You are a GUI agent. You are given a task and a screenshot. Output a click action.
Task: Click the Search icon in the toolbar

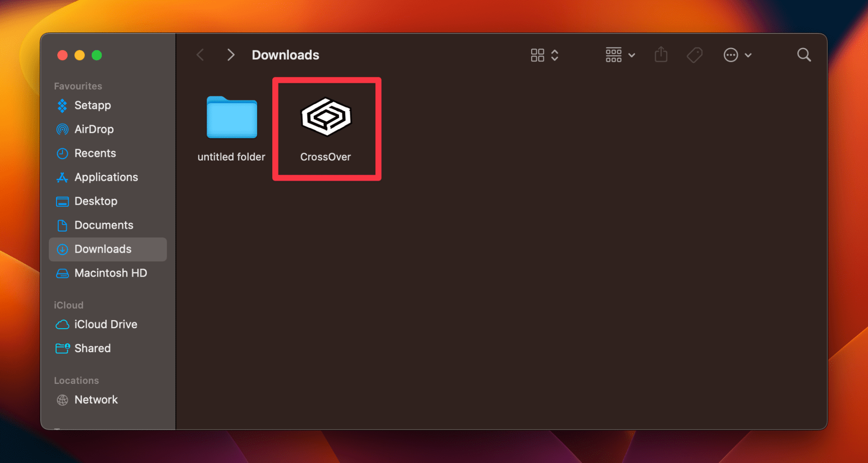point(804,55)
